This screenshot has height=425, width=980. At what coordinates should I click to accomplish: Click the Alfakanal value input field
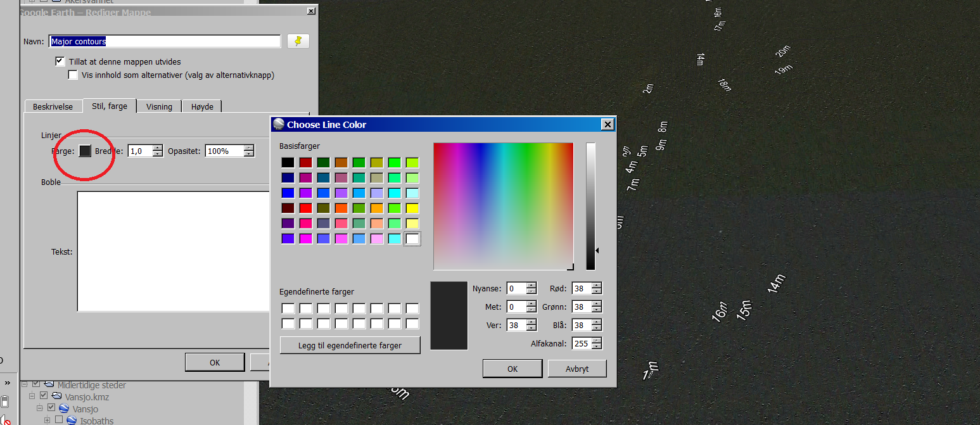582,343
